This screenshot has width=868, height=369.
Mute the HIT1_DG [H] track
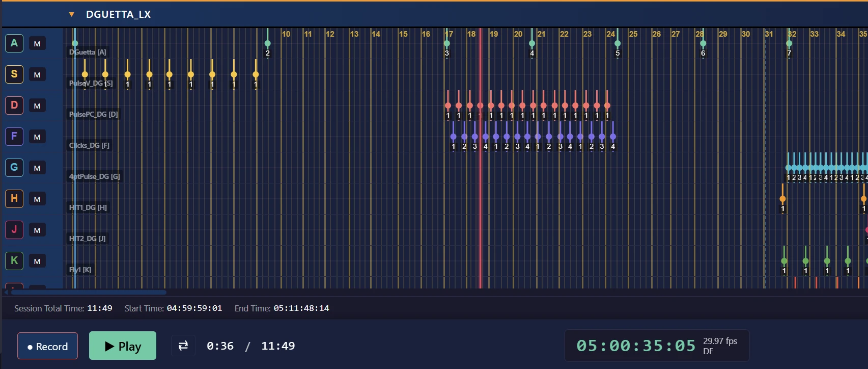pos(37,199)
